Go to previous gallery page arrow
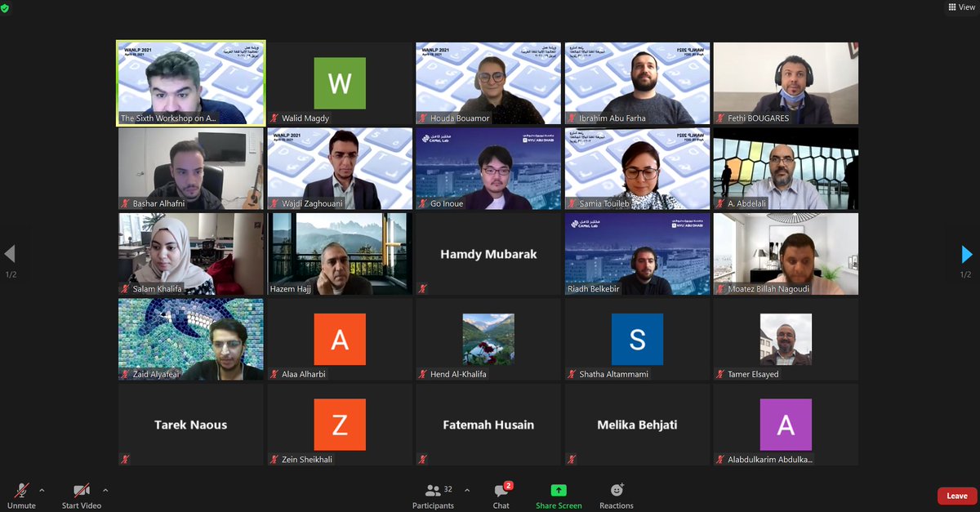The image size is (980, 512). (x=10, y=255)
